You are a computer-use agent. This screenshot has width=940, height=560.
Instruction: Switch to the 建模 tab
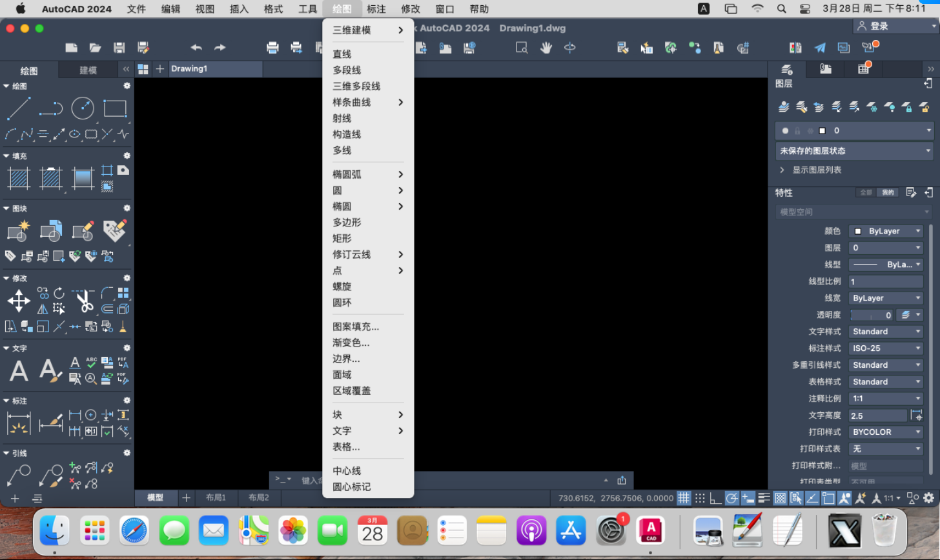[88, 70]
